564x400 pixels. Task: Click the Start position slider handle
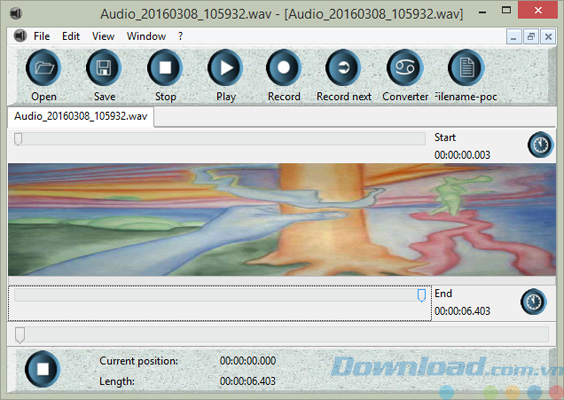click(x=18, y=139)
